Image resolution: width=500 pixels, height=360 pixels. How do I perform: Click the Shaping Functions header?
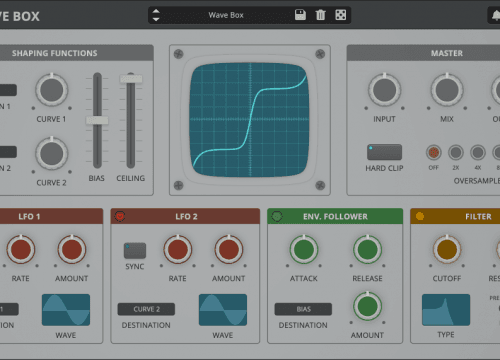(55, 53)
